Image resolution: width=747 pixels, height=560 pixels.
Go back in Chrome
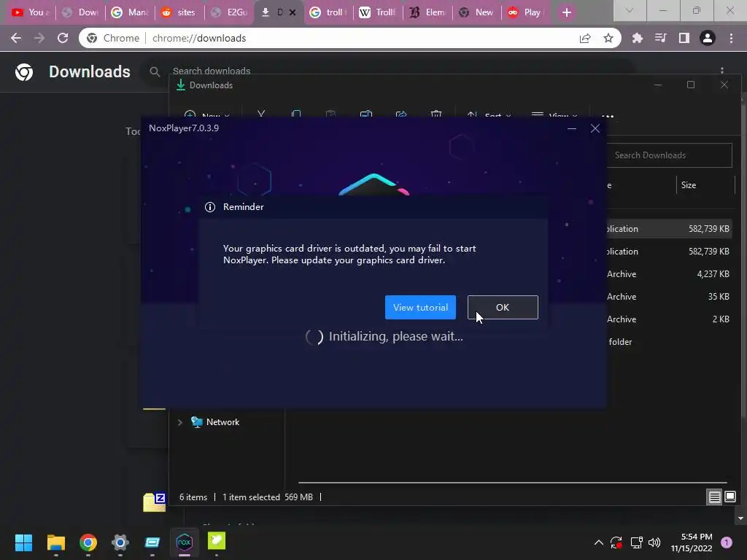point(16,38)
